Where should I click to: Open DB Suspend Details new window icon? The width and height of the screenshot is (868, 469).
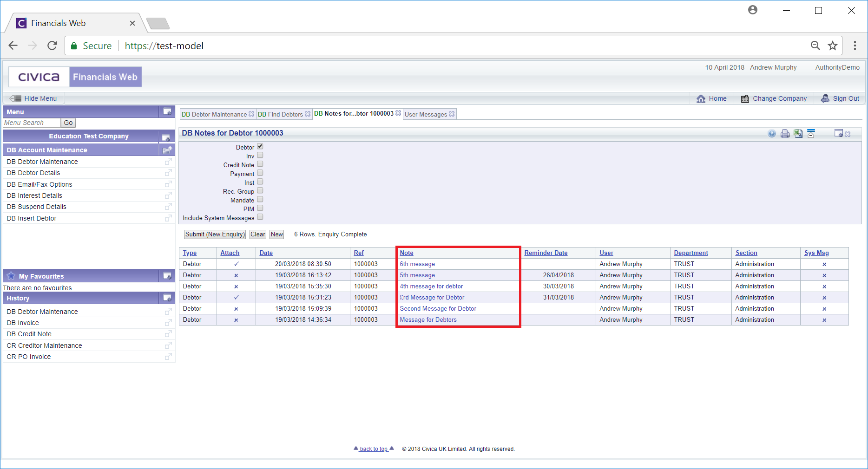(x=168, y=207)
